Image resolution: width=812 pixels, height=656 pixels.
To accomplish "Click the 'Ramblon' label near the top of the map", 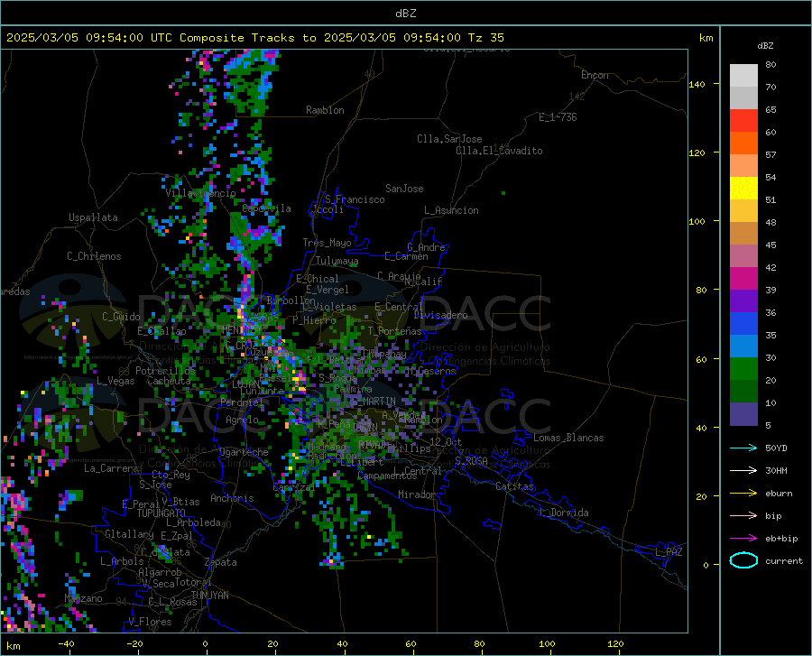I will click(325, 110).
